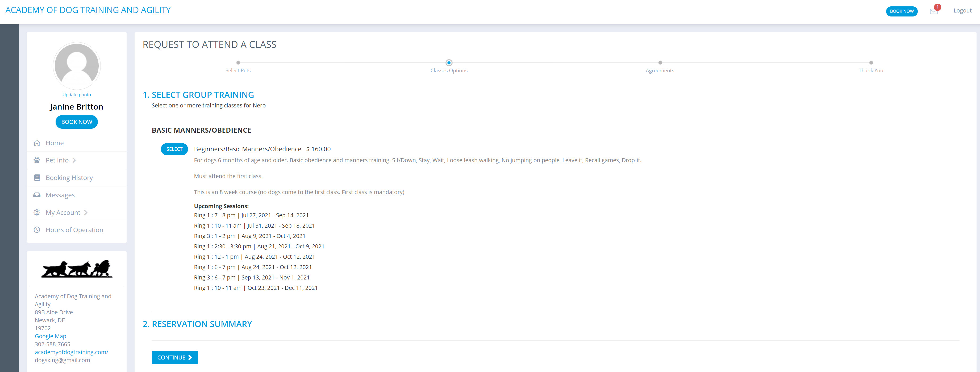Screen dimensions: 980x372
Task: Click 'Must attend the first class.' text
Action: pyautogui.click(x=228, y=176)
